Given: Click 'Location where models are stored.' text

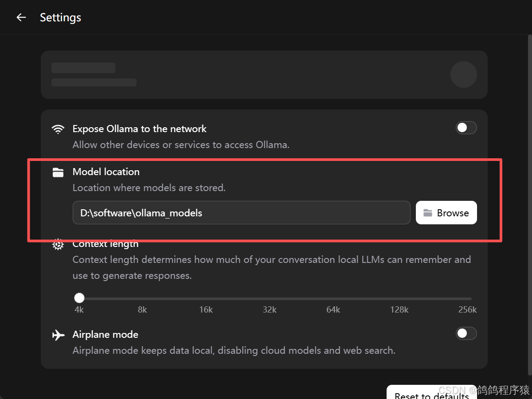Looking at the screenshot, I should click(149, 188).
